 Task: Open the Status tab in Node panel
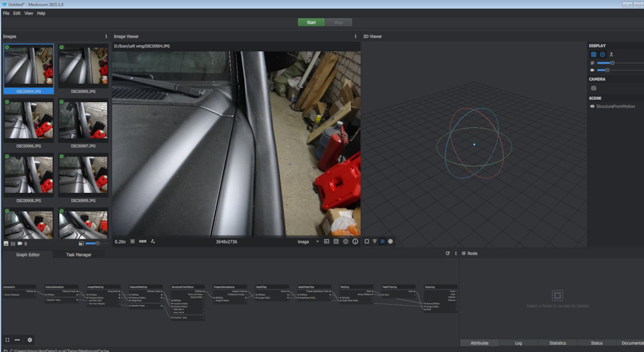click(x=596, y=343)
